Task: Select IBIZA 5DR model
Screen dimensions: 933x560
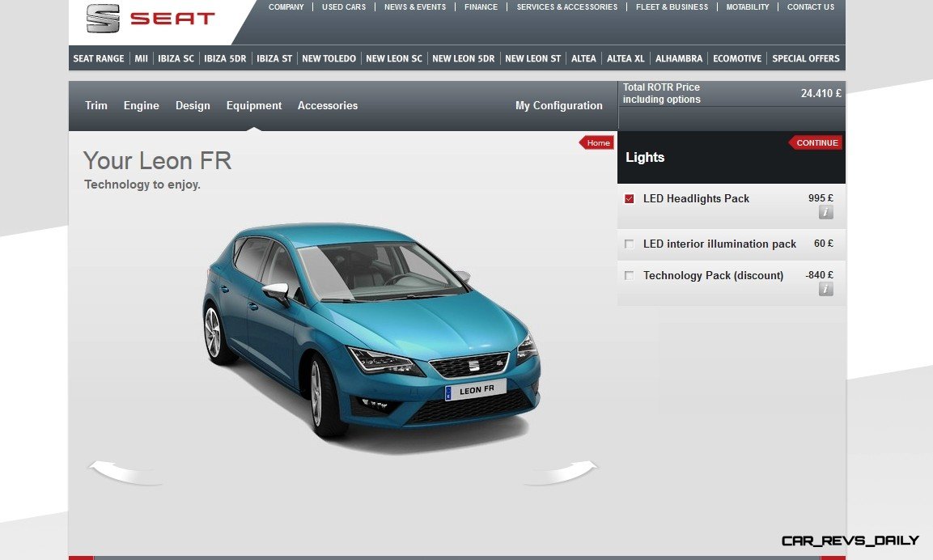Action: point(225,58)
